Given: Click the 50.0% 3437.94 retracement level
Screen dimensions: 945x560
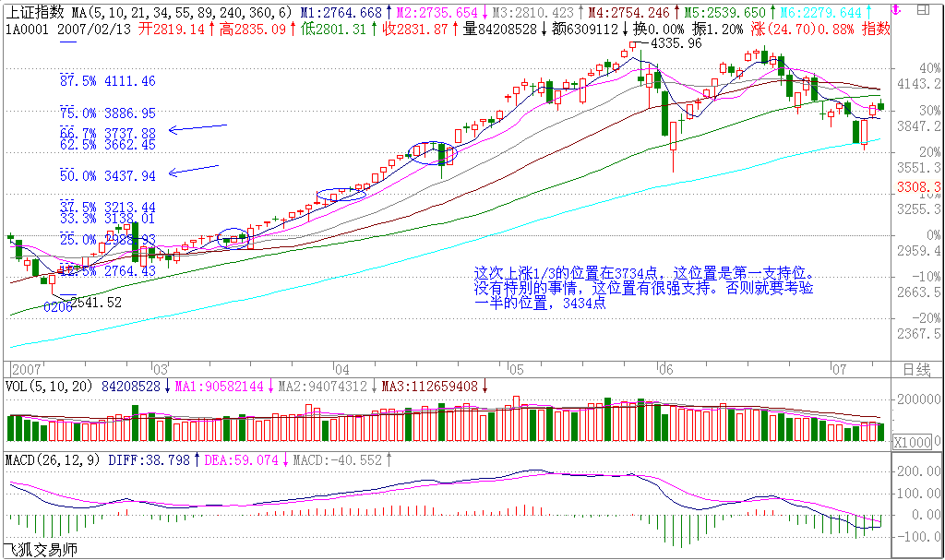Looking at the screenshot, I should (x=108, y=175).
